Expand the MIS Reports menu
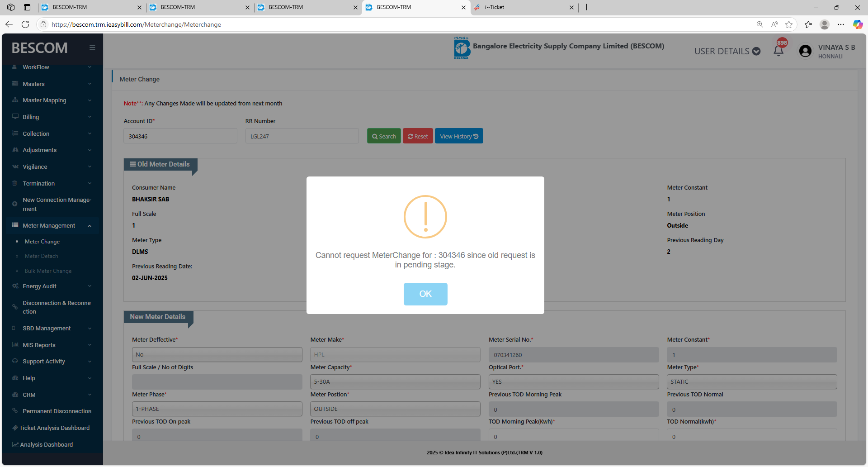Screen dimensions: 868x467 point(52,345)
